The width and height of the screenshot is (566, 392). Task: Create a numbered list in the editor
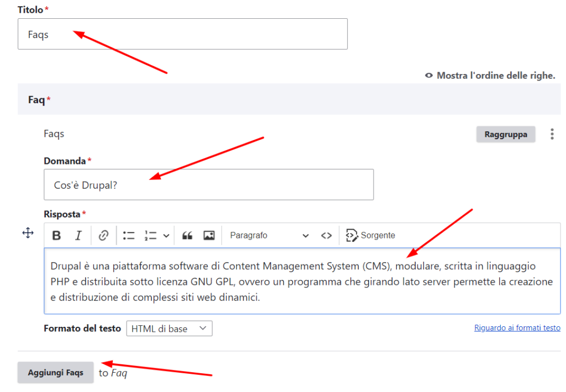[x=150, y=235]
